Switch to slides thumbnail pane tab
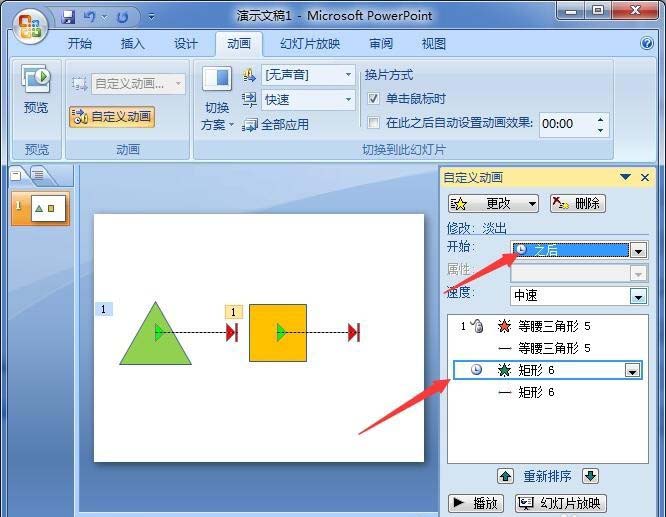Viewport: 666px width, 517px height. click(16, 175)
